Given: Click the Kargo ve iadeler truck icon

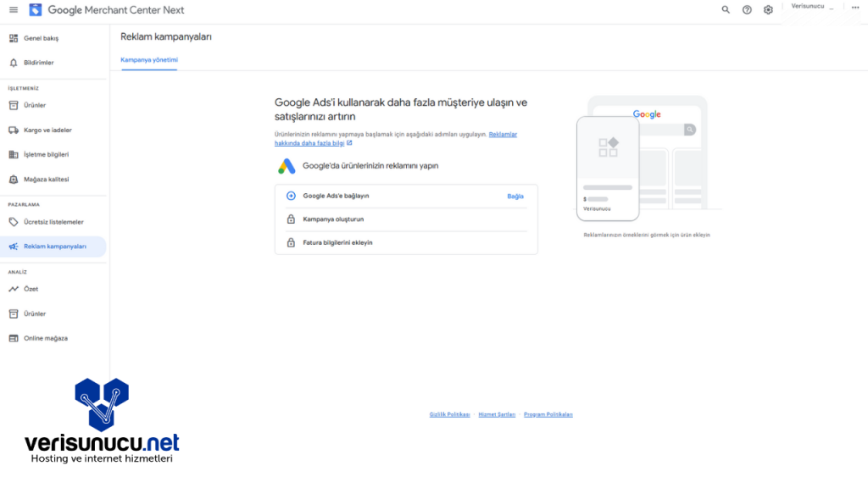Looking at the screenshot, I should click(14, 130).
